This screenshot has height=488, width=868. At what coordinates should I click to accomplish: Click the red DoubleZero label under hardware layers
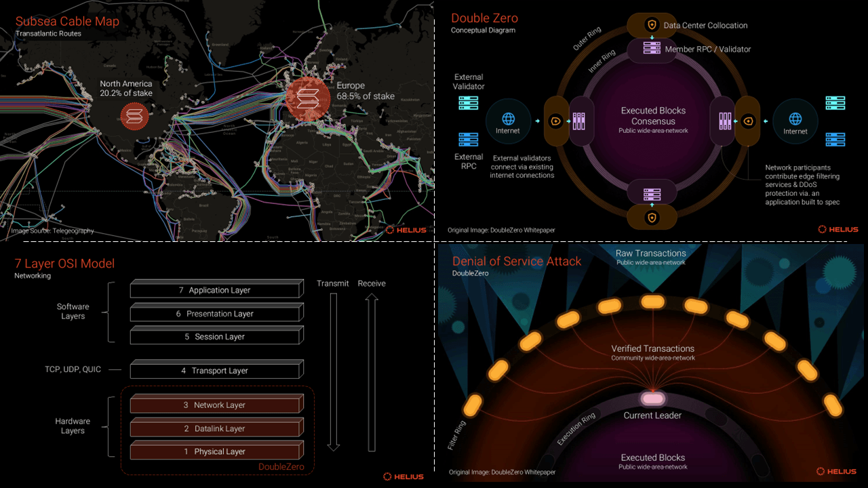(281, 467)
